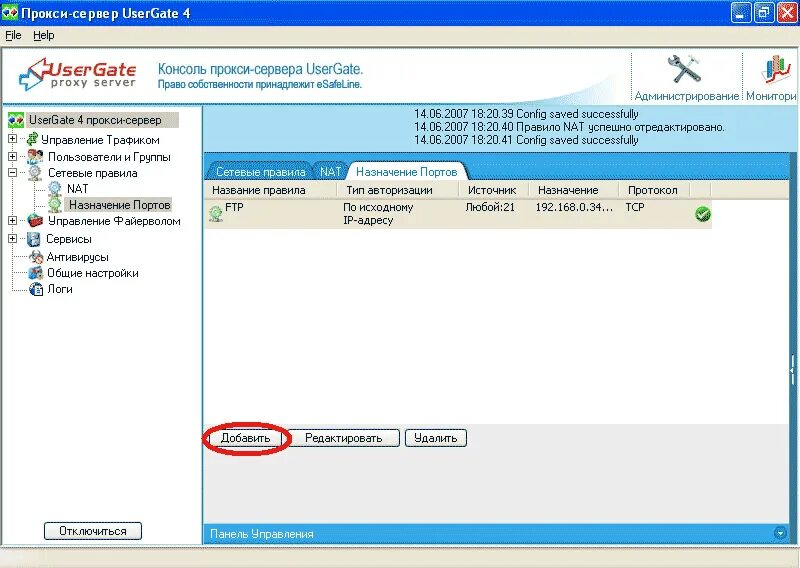Click the Отключиться button
This screenshot has width=800, height=568.
point(93,531)
